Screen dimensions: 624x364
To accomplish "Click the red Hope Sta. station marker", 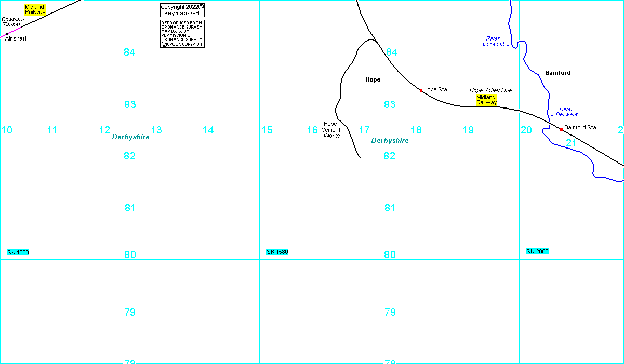I will pos(421,90).
